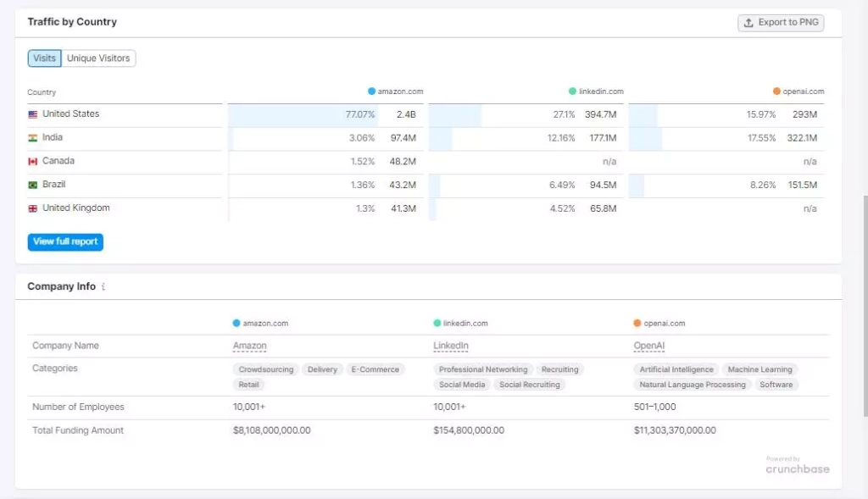This screenshot has width=868, height=499.
Task: Click the Social Recruiting category tag
Action: point(529,385)
